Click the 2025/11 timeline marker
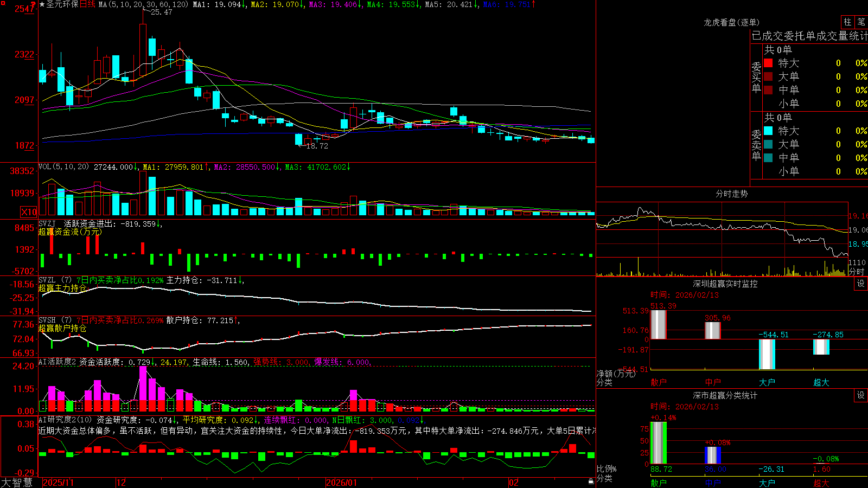The width and height of the screenshot is (868, 488). 58,483
